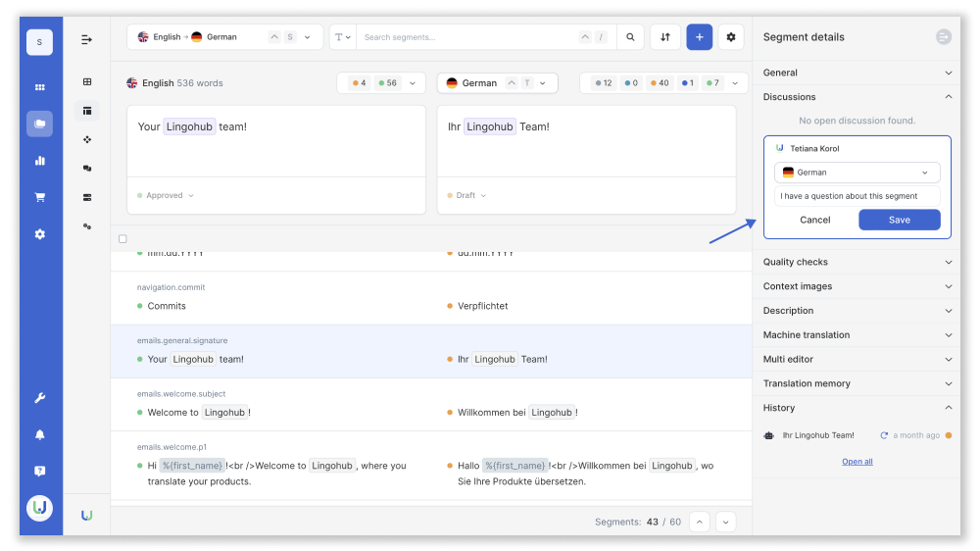
Task: Open English → German language pair dropdown
Action: point(225,37)
